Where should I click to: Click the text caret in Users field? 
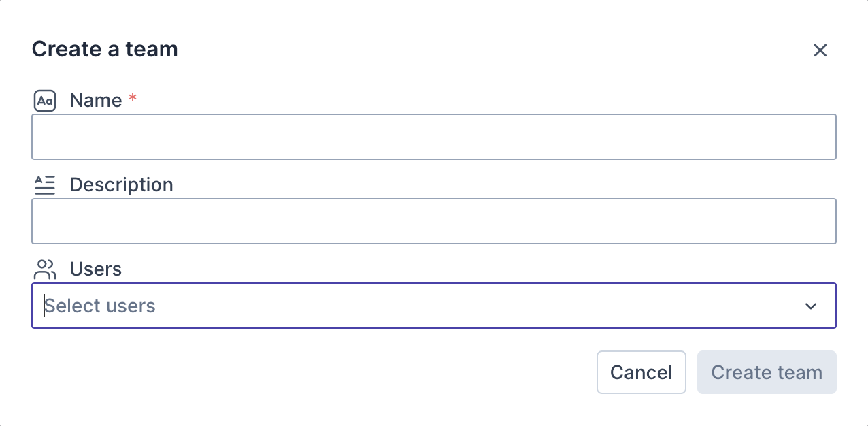(45, 306)
